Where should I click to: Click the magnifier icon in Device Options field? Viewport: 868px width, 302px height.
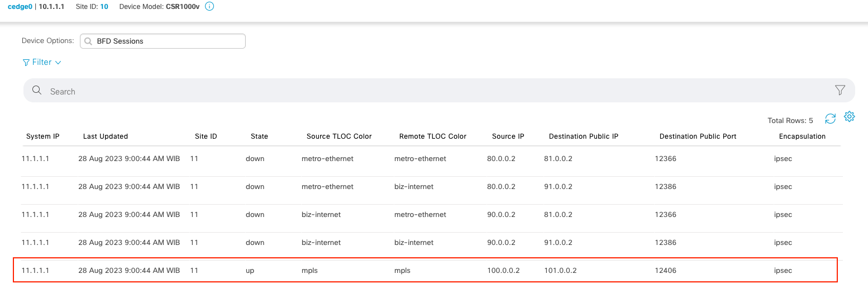(x=88, y=41)
